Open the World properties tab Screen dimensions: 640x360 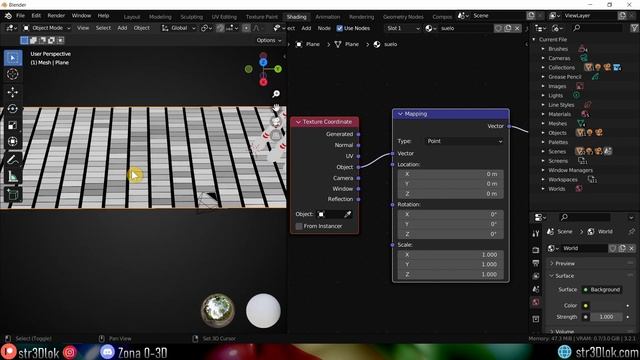click(536, 302)
